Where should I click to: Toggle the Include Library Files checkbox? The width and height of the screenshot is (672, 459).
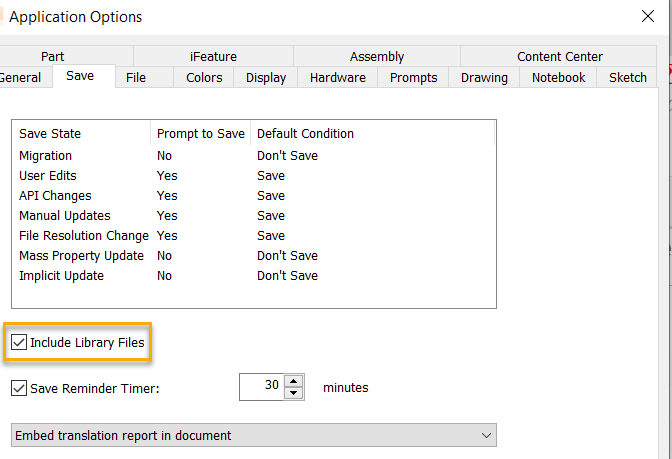click(19, 343)
